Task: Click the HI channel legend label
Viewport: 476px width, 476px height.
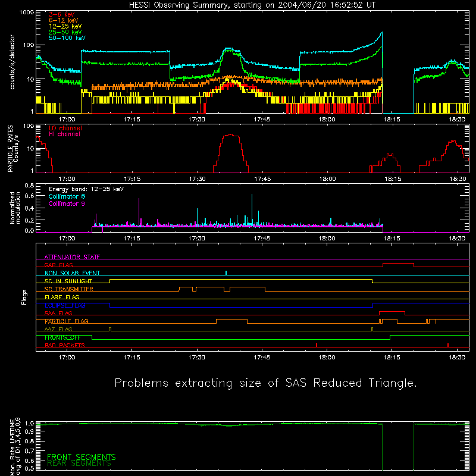Action: [x=64, y=134]
